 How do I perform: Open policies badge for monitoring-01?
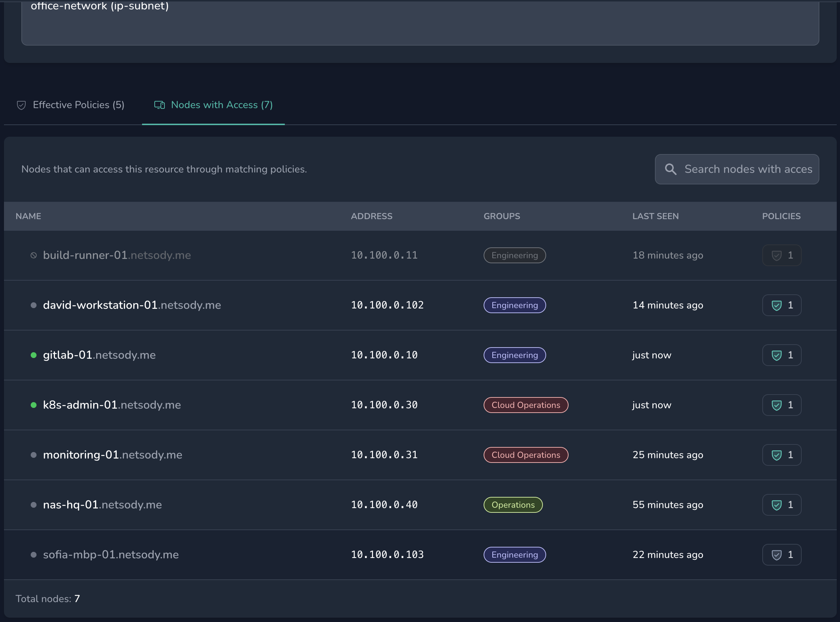(782, 455)
